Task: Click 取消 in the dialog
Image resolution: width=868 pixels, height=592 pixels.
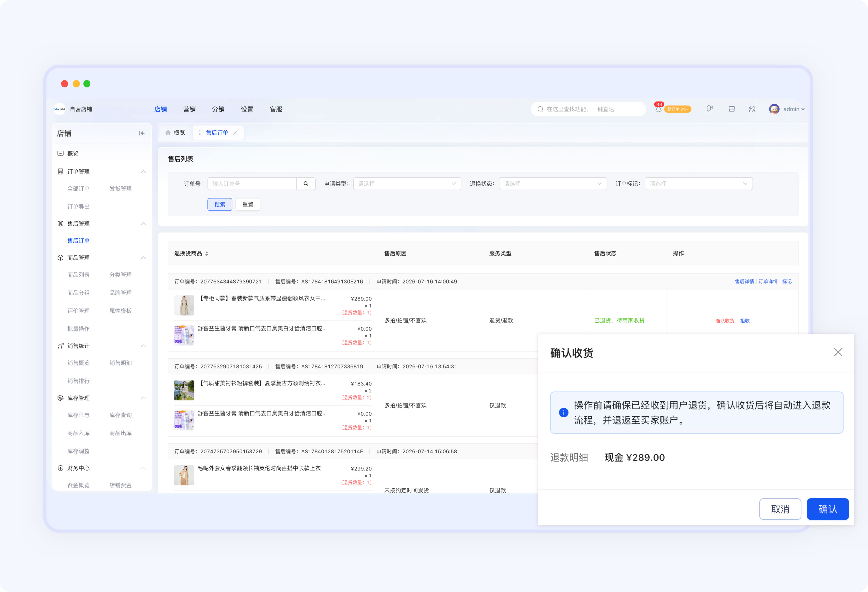Action: coord(780,509)
